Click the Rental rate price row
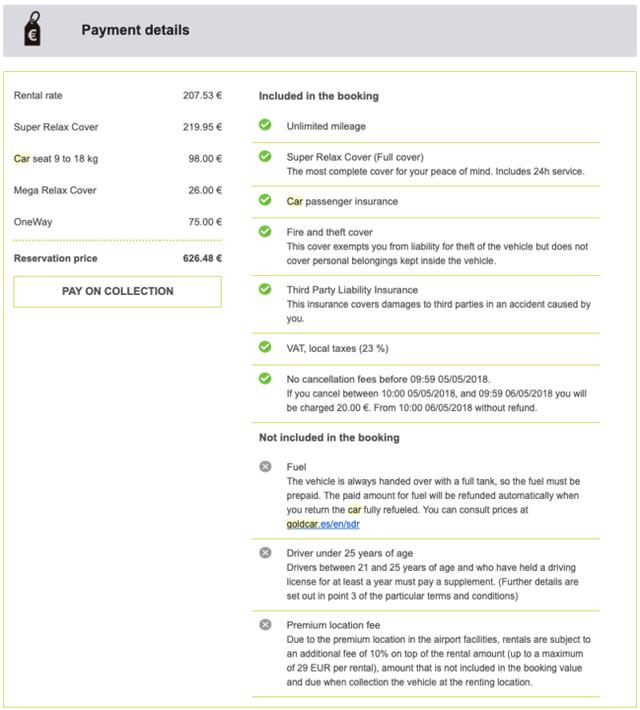Image resolution: width=640 pixels, height=710 pixels. (117, 96)
